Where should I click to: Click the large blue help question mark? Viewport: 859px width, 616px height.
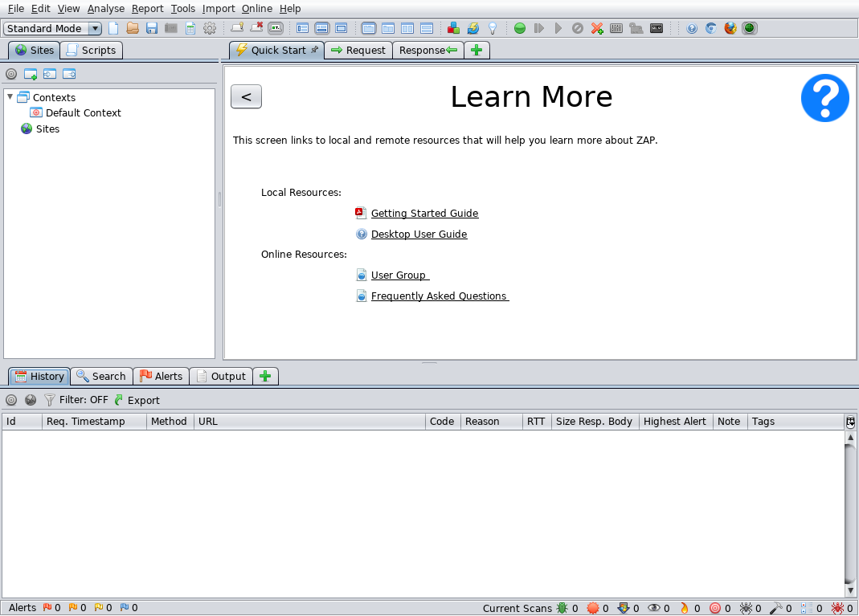click(824, 98)
